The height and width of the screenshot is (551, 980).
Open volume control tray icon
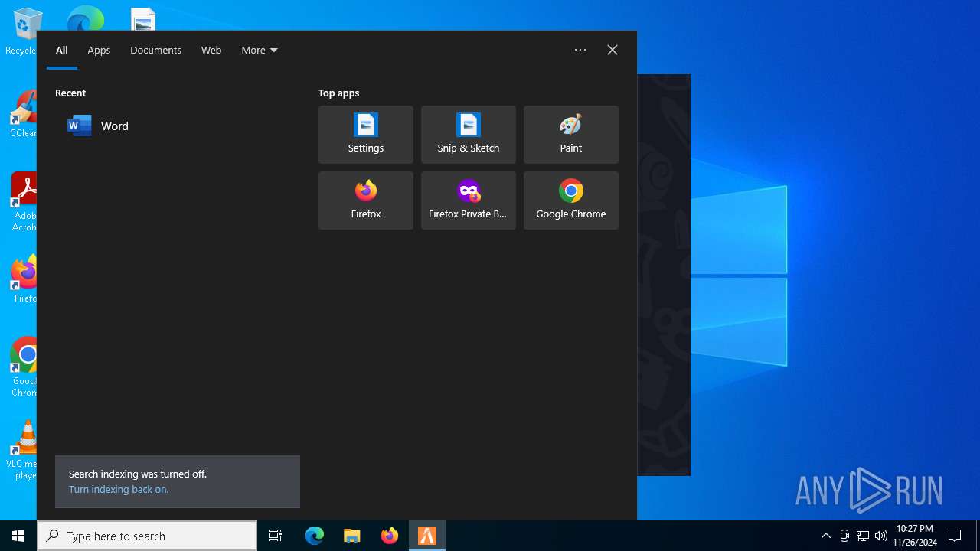[881, 536]
